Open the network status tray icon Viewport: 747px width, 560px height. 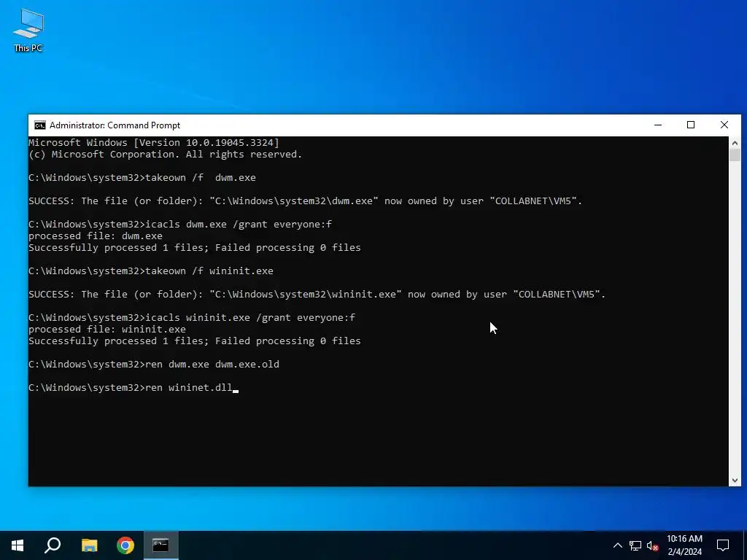[x=635, y=545]
